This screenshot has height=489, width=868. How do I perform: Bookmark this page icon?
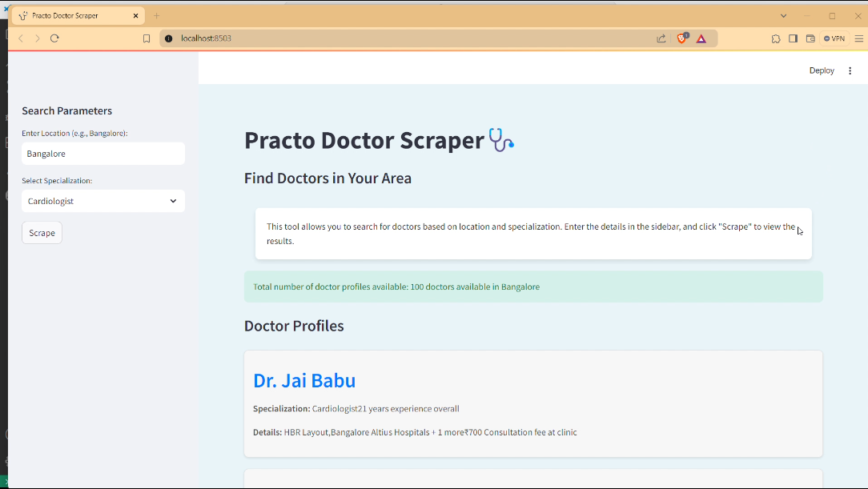pos(147,38)
